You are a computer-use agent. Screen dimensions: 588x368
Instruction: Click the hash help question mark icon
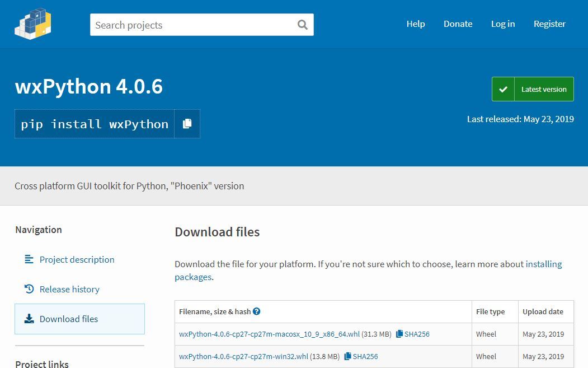[x=256, y=311]
